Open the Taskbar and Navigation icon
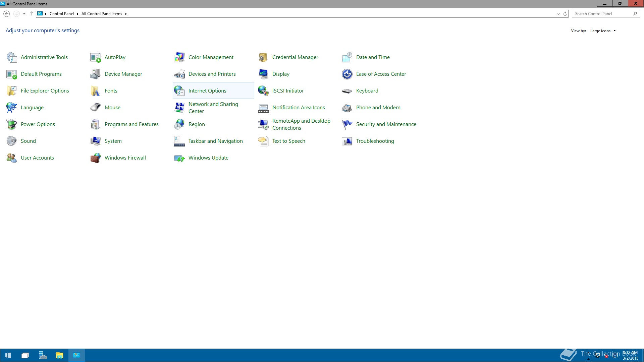Viewport: 644px width, 362px height. [x=179, y=141]
